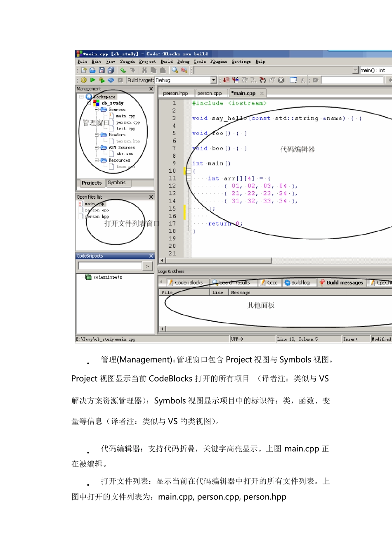Click the Copy icon in toolbar
This screenshot has width=392, height=555.
(153, 70)
